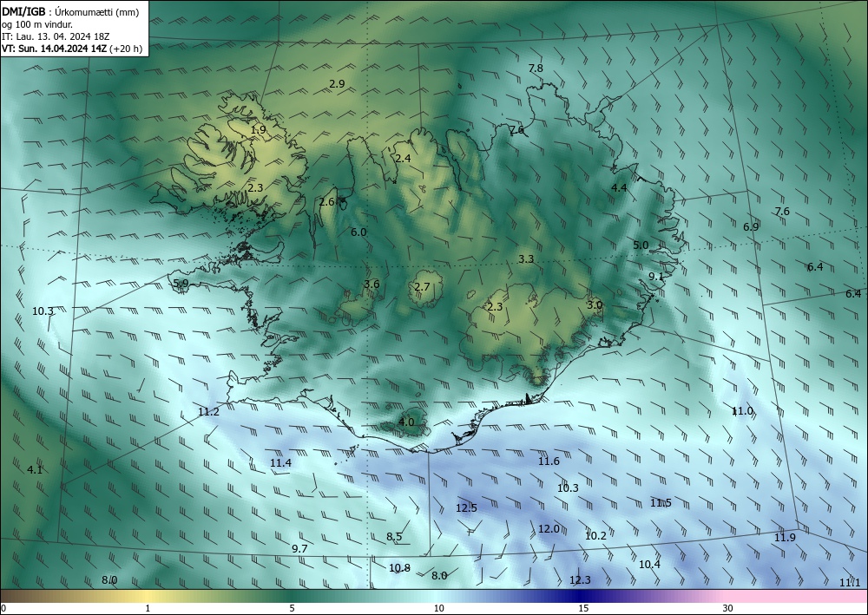The width and height of the screenshot is (868, 615).
Task: Click the 10.2 value on the map
Action: point(595,535)
